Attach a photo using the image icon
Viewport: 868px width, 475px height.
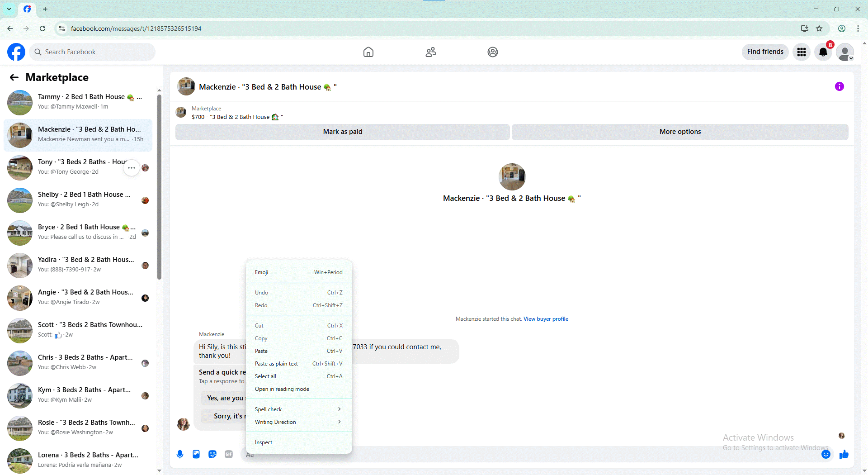(196, 454)
